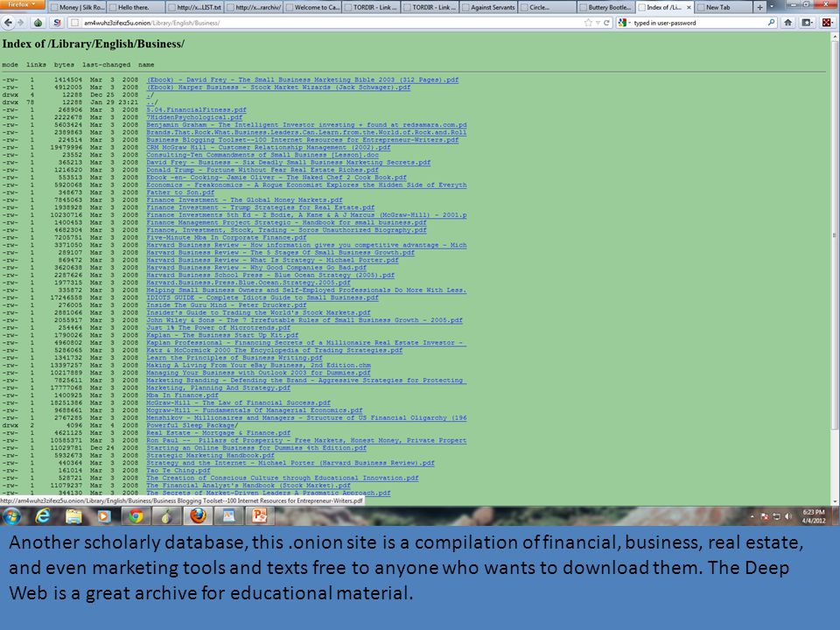Viewport: 840px width, 630px height.
Task: Open the search engine selector dropdown
Action: pyautogui.click(x=624, y=23)
